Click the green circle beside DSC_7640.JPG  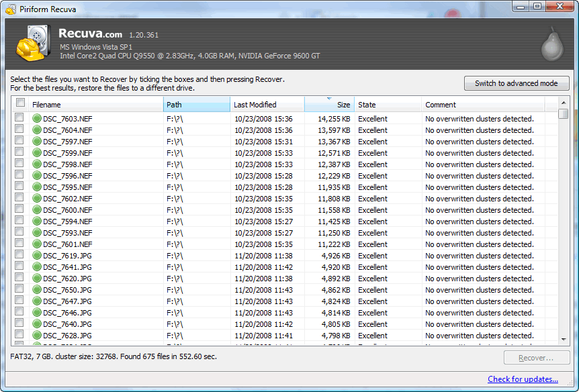tap(36, 324)
